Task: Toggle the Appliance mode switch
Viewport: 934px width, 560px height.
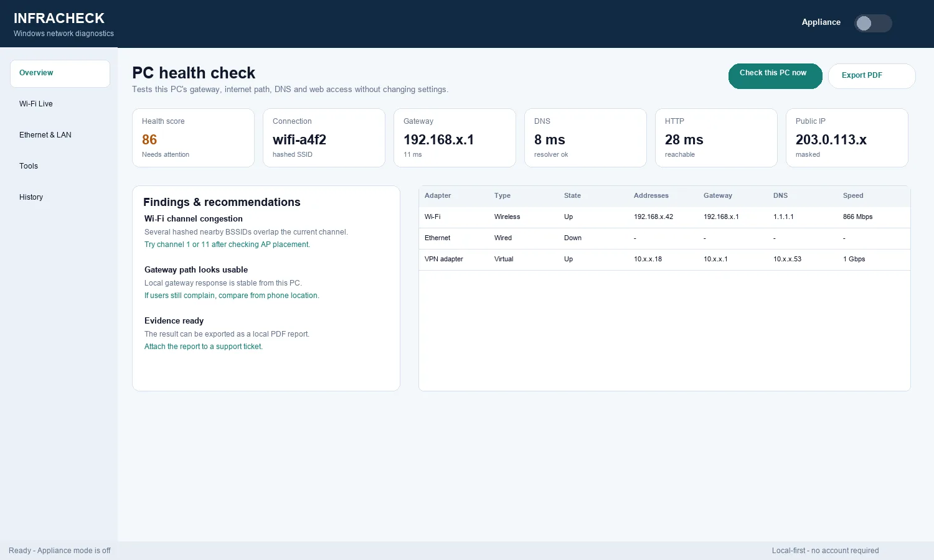Action: pyautogui.click(x=873, y=23)
